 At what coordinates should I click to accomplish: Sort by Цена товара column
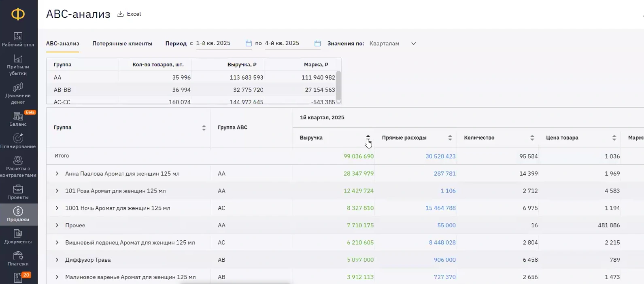(614, 138)
